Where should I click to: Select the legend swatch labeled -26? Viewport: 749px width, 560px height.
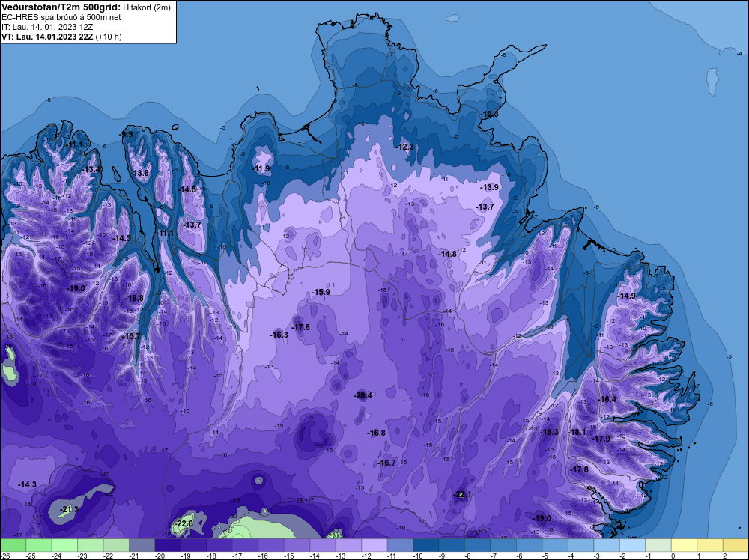(13, 545)
